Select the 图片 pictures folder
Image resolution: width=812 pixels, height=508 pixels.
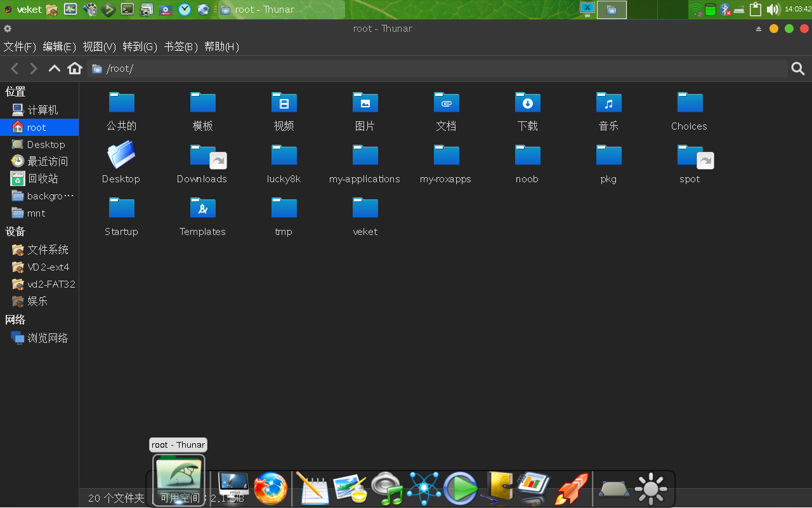(365, 111)
